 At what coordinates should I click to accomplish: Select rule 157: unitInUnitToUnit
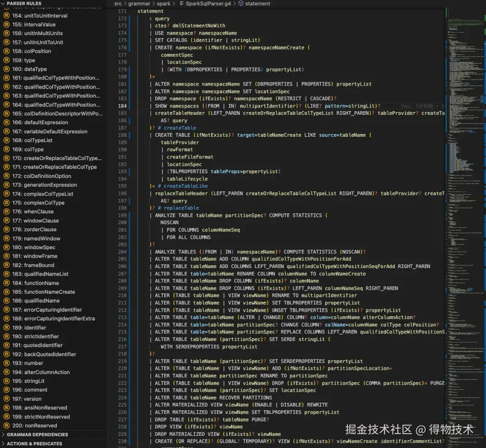38,42
